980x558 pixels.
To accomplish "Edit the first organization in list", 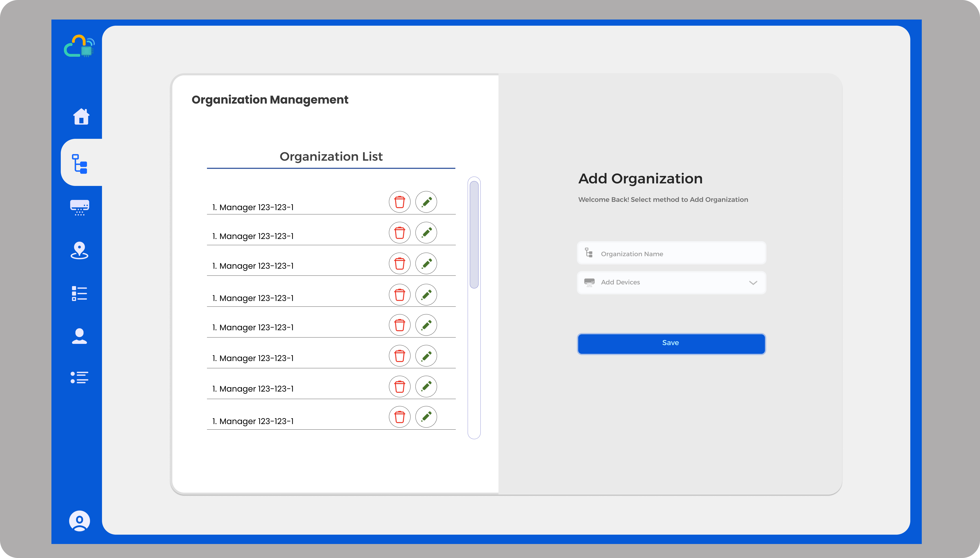I will [x=426, y=202].
